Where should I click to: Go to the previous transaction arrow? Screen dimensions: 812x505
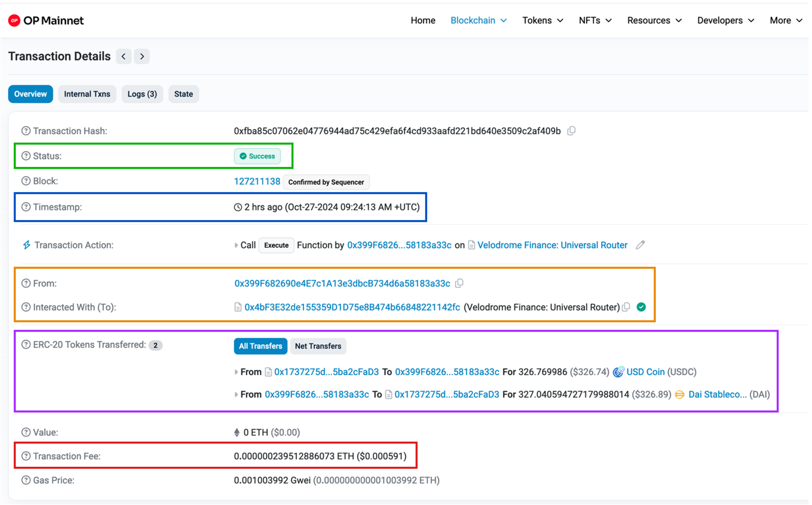point(124,56)
